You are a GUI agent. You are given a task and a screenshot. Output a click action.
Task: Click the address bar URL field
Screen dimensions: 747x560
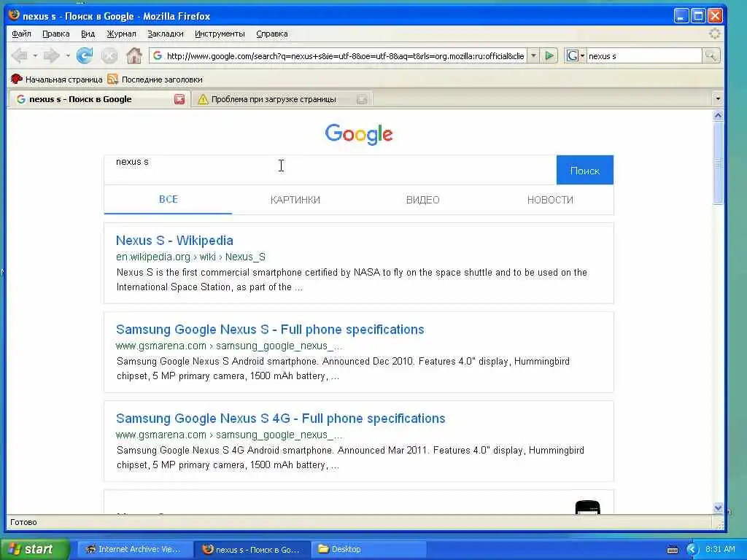pyautogui.click(x=345, y=55)
